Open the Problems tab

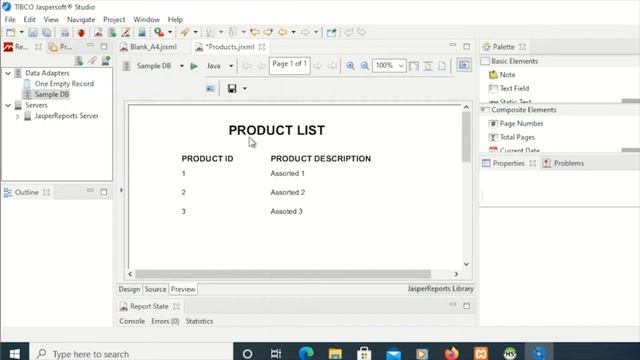(x=563, y=163)
